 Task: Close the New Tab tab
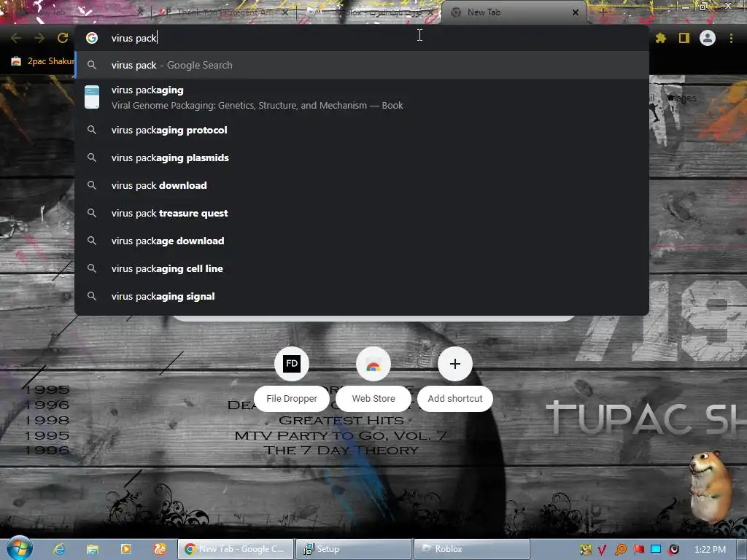[576, 12]
